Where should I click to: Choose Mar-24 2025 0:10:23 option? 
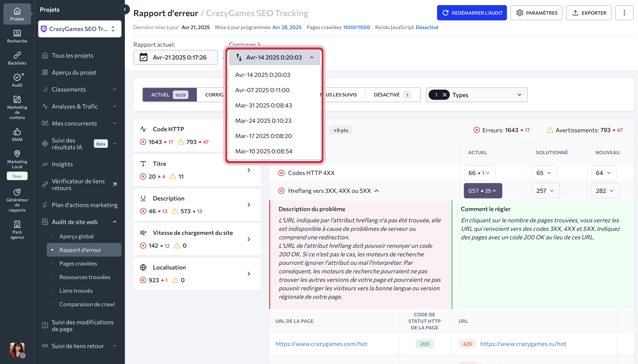(x=274, y=121)
